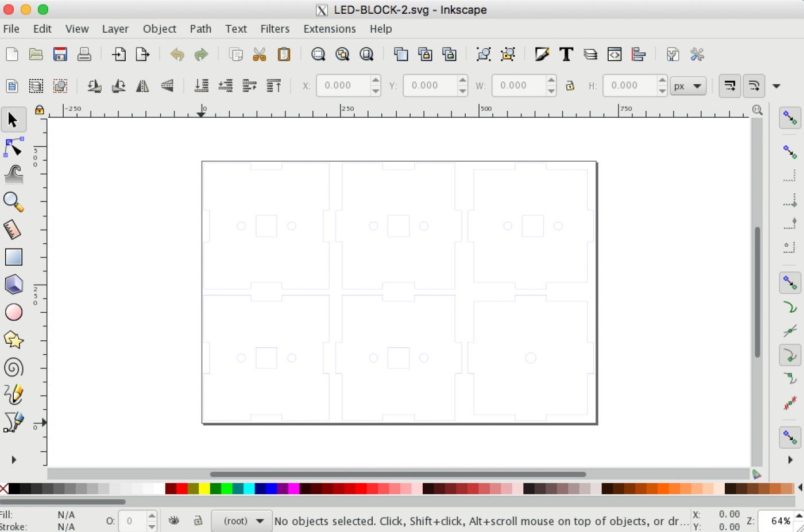Pick the yellow color swatch
The width and height of the screenshot is (804, 532).
[x=204, y=488]
